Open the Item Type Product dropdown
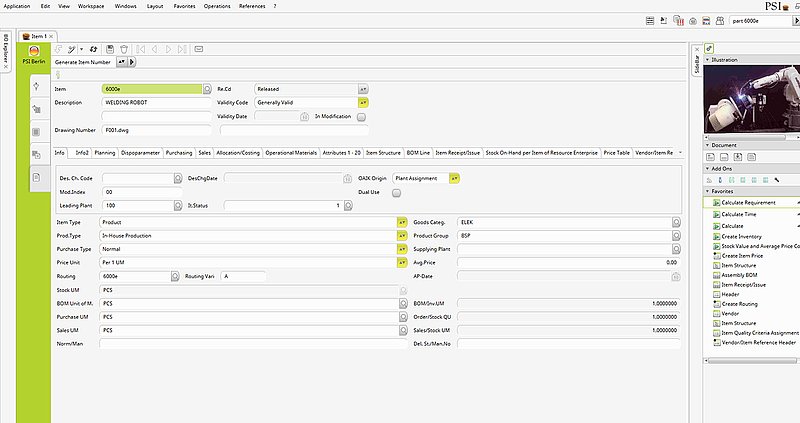This screenshot has width=800, height=423. point(402,222)
